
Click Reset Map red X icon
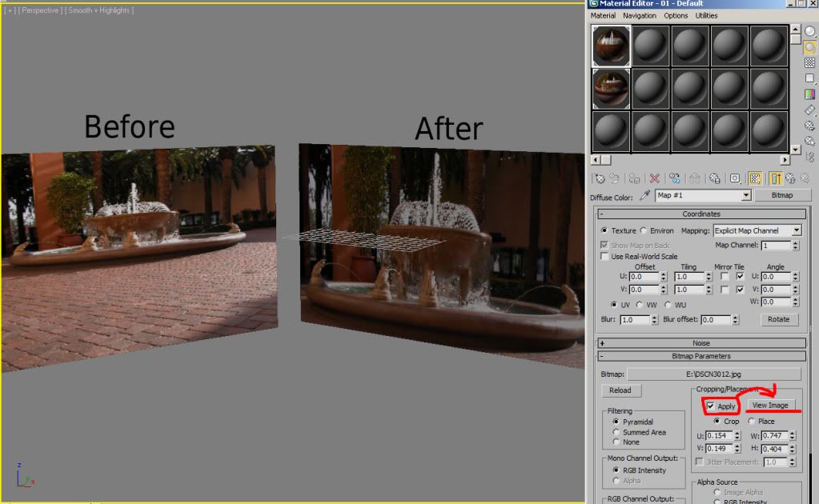[x=654, y=178]
